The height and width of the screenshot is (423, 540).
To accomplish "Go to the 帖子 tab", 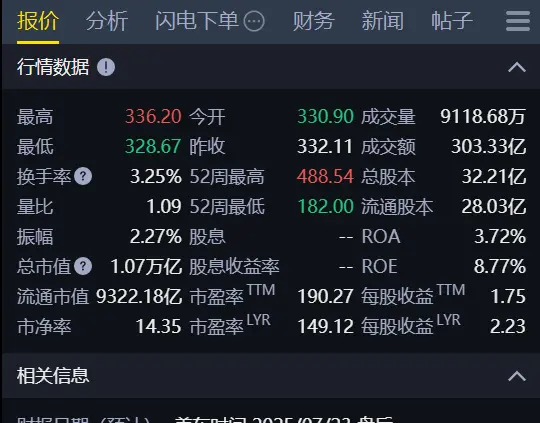I will point(452,21).
